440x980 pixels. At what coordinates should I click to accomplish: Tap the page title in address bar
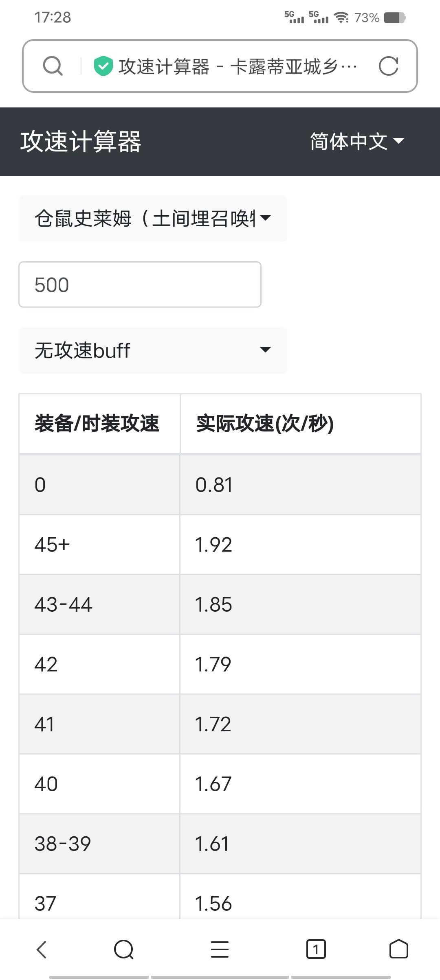click(x=238, y=66)
